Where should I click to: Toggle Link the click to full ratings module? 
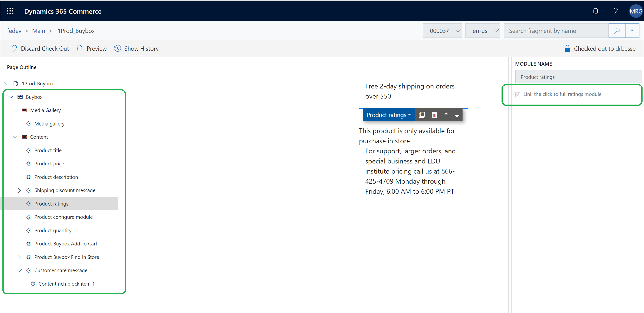518,94
